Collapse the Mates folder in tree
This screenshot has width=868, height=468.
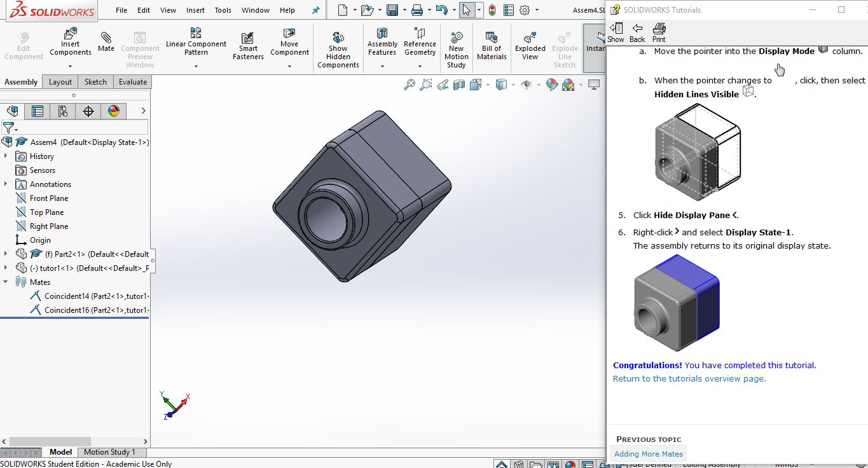[6, 282]
